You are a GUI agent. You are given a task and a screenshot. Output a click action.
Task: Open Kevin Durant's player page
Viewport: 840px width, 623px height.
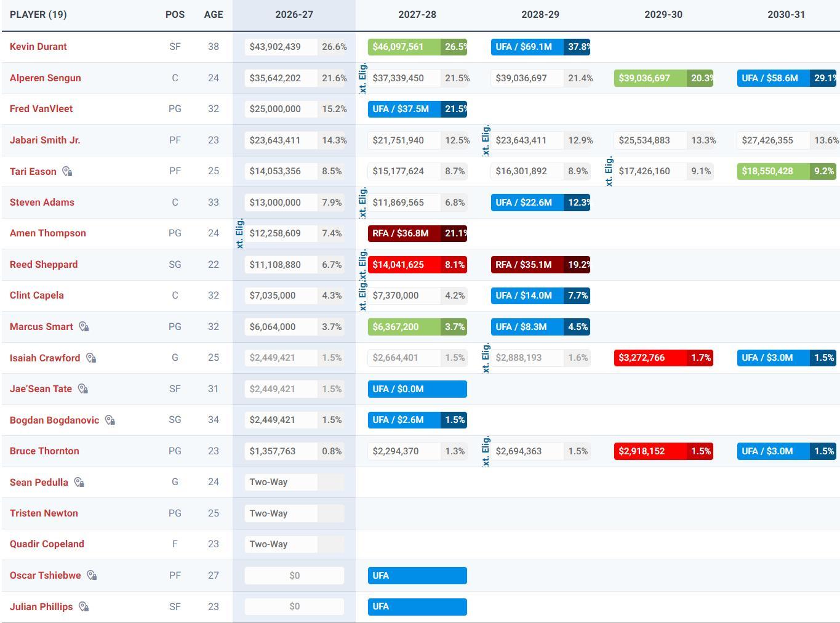[x=38, y=47]
